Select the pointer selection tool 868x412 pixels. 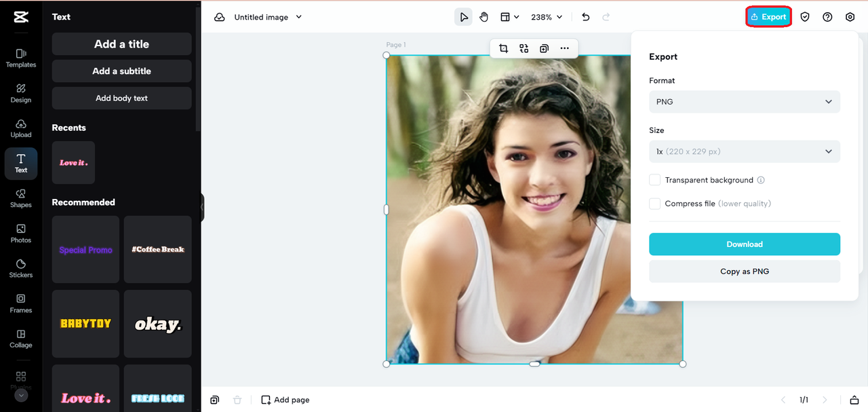(x=463, y=17)
